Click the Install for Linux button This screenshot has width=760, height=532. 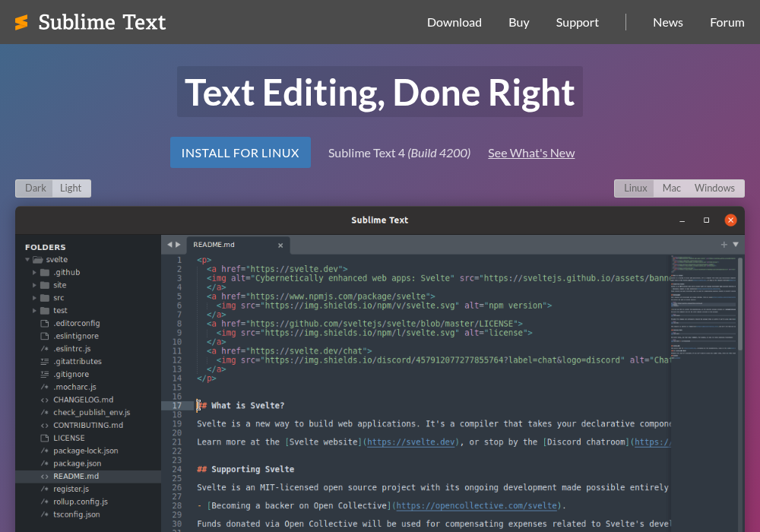click(x=240, y=153)
